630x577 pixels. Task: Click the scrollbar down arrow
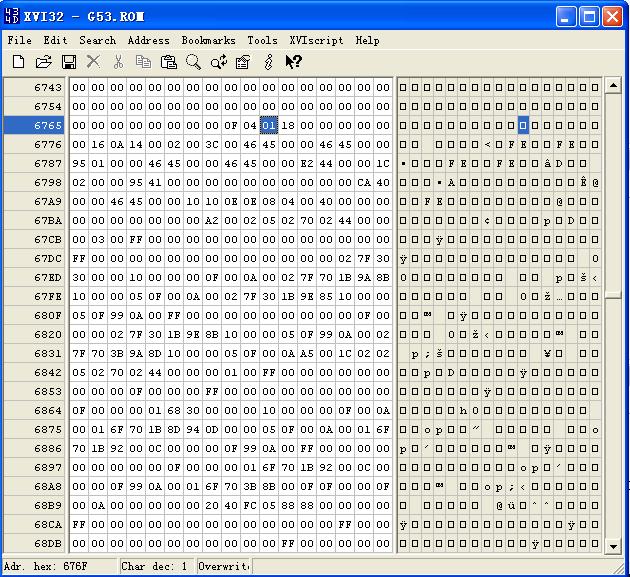click(613, 546)
